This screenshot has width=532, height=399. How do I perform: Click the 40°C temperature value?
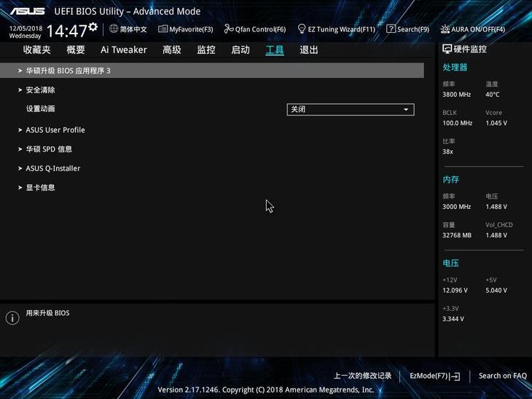tap(493, 95)
